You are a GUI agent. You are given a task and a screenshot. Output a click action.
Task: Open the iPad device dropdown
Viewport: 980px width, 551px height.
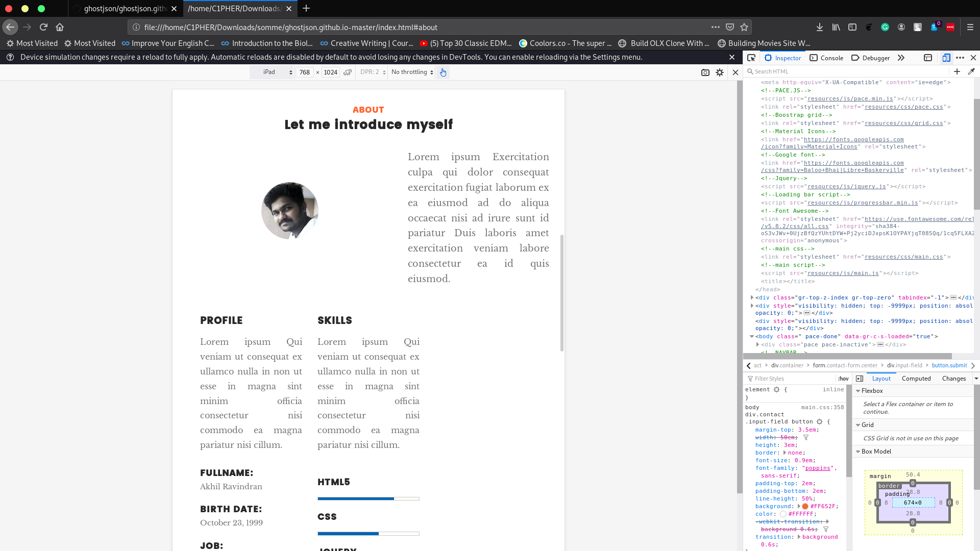point(276,72)
